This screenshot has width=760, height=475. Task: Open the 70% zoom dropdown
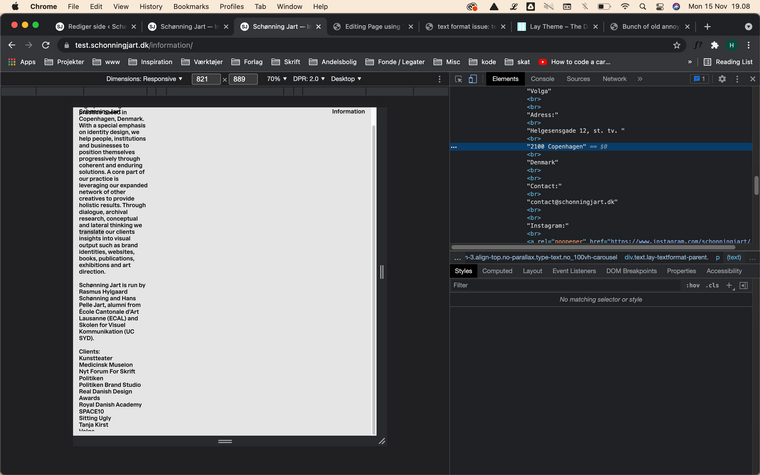[275, 79]
